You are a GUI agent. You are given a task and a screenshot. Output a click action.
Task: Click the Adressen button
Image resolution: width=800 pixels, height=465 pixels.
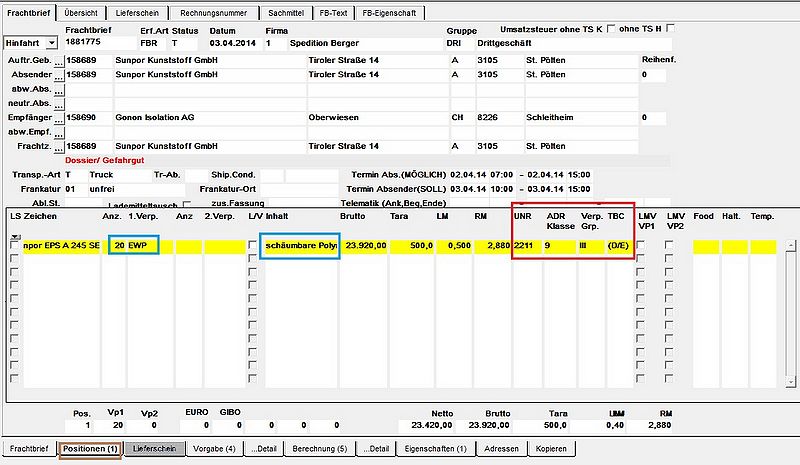501,449
